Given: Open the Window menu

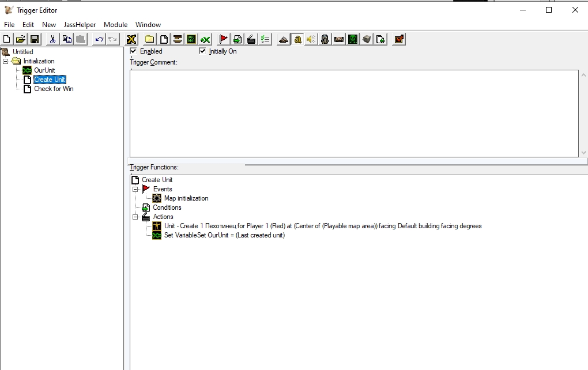Looking at the screenshot, I should click(148, 24).
